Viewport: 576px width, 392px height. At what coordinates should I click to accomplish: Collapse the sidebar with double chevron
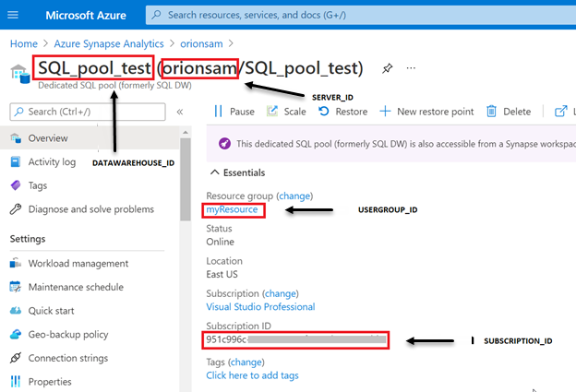coord(180,112)
